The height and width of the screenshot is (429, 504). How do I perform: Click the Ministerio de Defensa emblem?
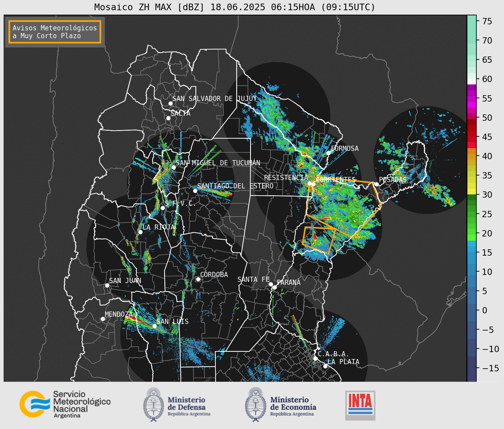154,404
